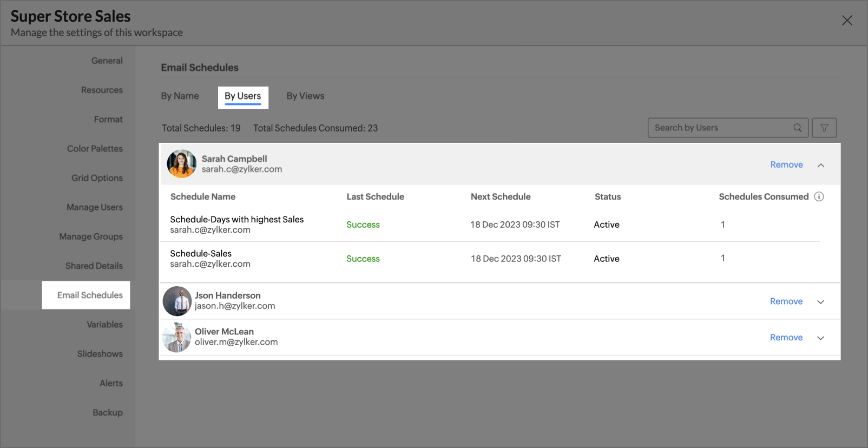Screen dimensions: 868x448
Task: Click the Schedule-Sales entry
Action: pyautogui.click(x=201, y=253)
